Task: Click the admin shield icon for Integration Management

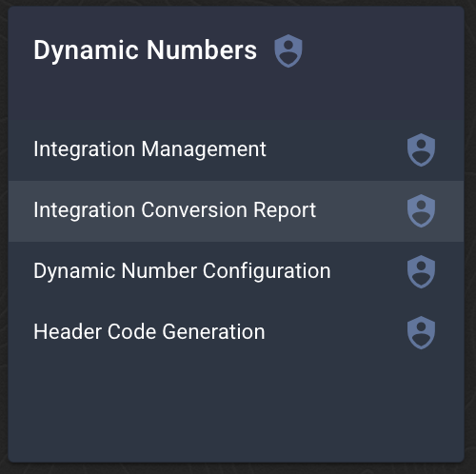Action: pos(421,149)
